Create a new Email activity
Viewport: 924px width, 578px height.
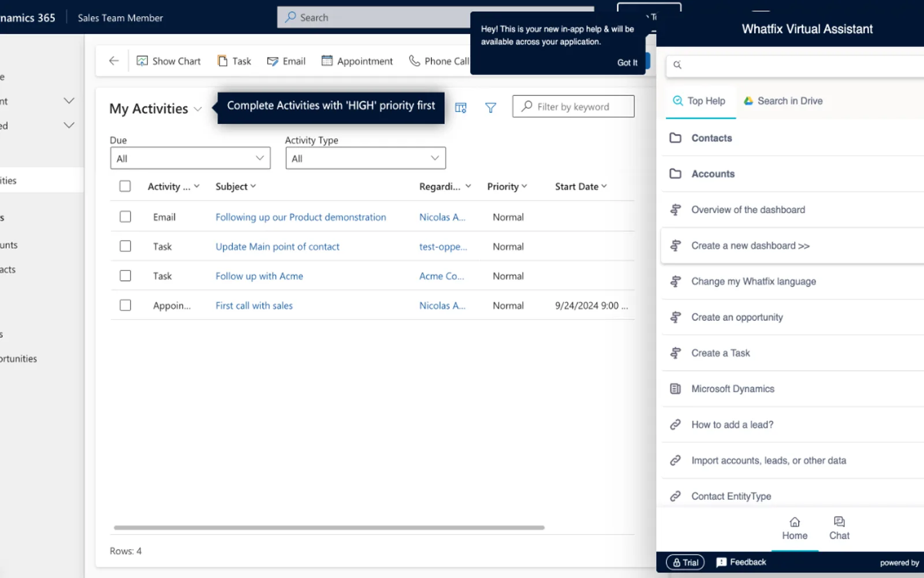pyautogui.click(x=286, y=61)
